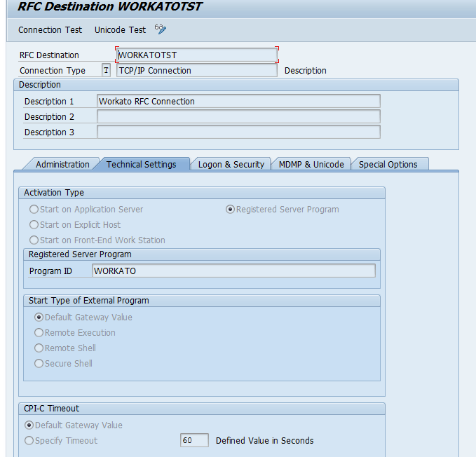Select Registered Server Program radio button

tap(230, 210)
